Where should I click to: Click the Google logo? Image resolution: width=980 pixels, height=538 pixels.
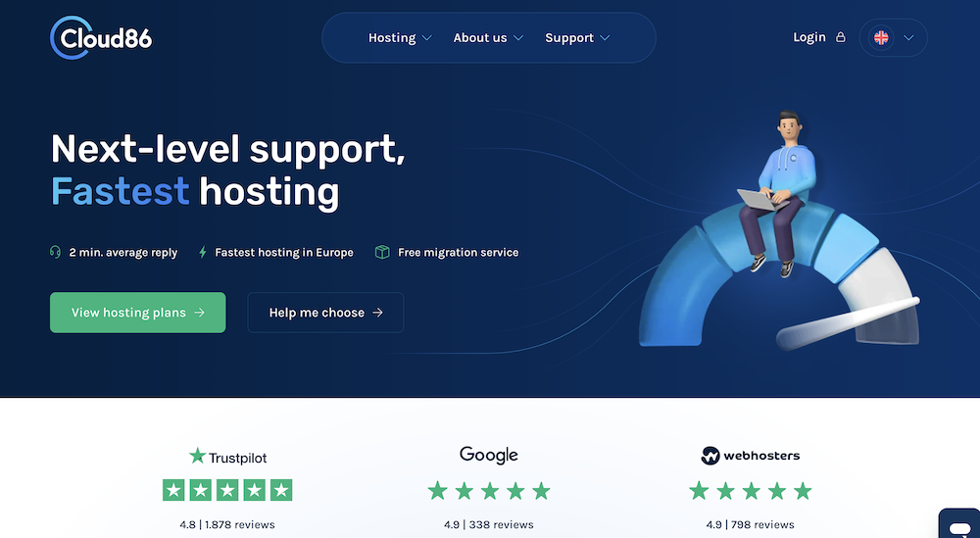(489, 455)
